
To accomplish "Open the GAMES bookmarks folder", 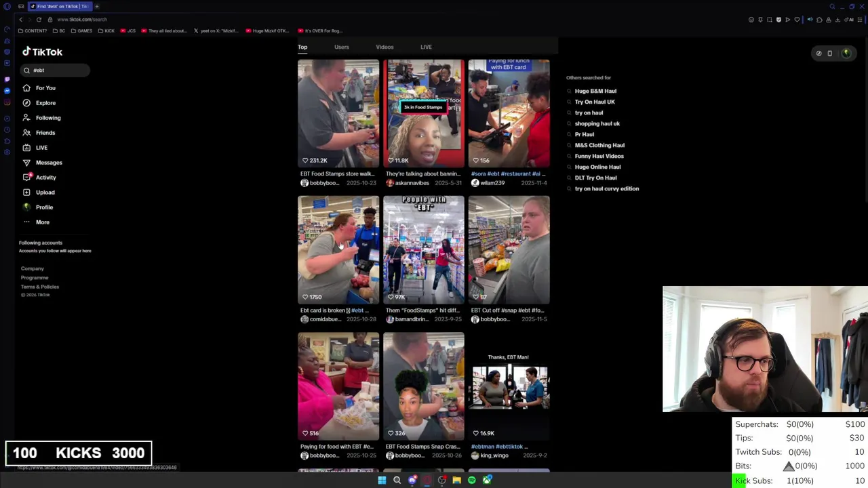I will [82, 30].
